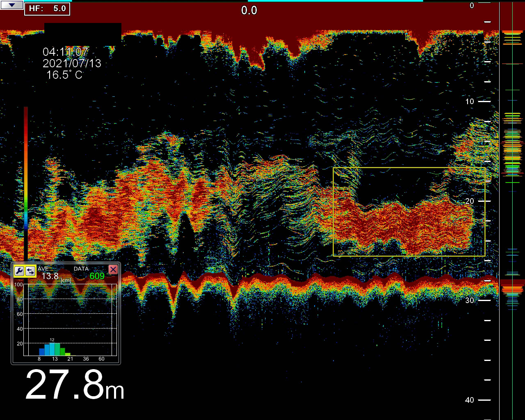Click the AVE 13.8 average size value
Viewport: 525px width, 420px height.
coord(50,276)
